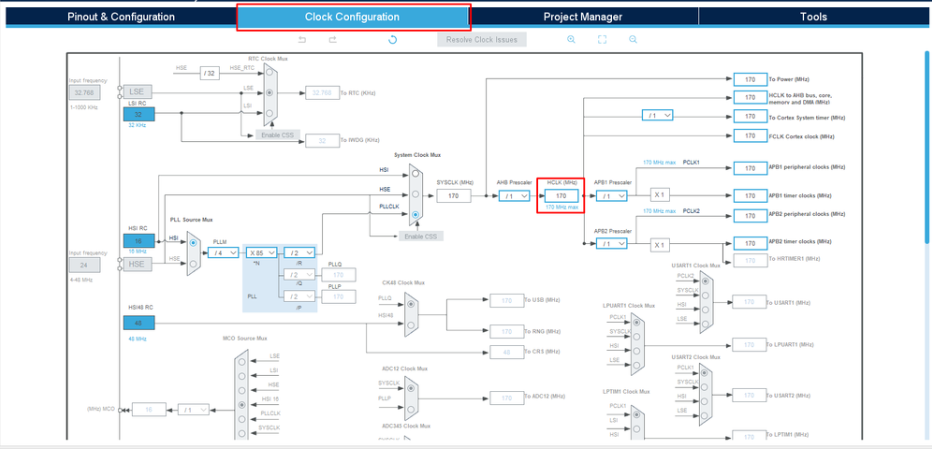Viewport: 932px width, 450px height.
Task: Select HSI 16 in MCO Source Mux
Action: point(241,404)
